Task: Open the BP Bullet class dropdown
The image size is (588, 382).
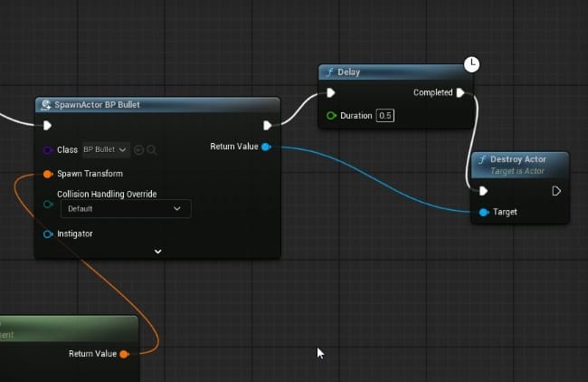Action: [x=105, y=149]
